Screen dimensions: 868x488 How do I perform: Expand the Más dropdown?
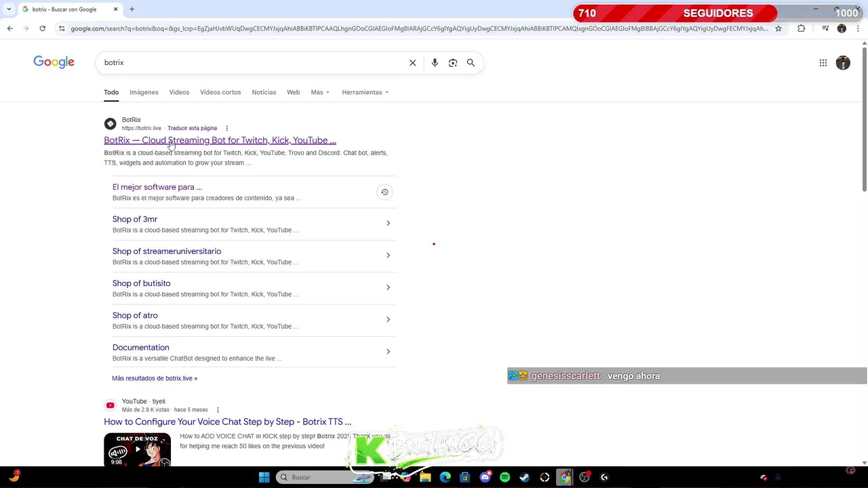tap(320, 92)
